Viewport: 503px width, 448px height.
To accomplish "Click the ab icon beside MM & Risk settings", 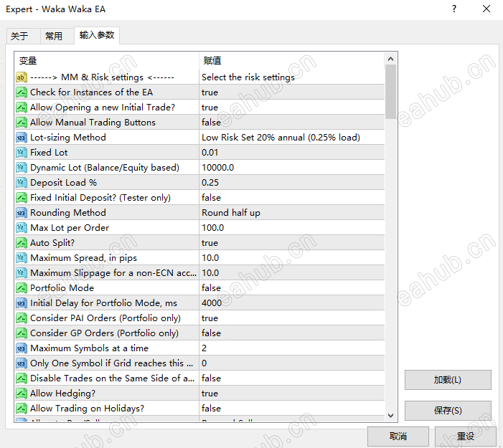I will (22, 77).
